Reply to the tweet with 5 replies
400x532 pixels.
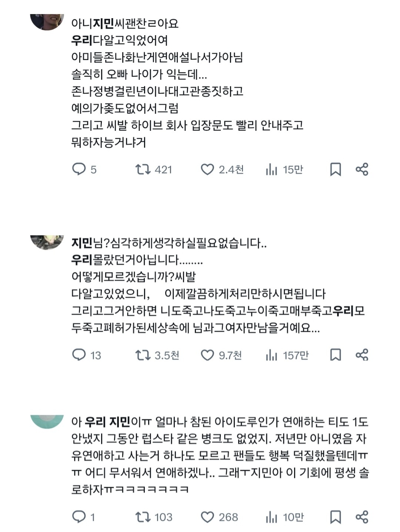pyautogui.click(x=79, y=169)
